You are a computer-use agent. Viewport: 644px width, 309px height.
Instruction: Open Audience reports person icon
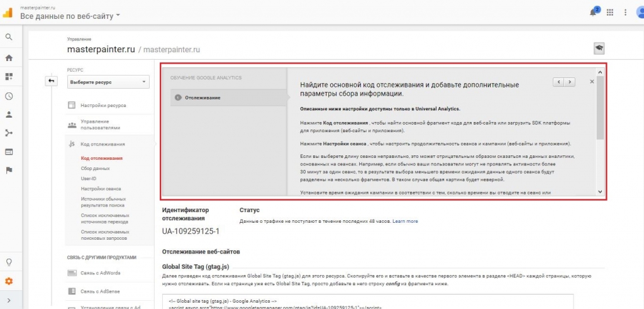coord(9,115)
